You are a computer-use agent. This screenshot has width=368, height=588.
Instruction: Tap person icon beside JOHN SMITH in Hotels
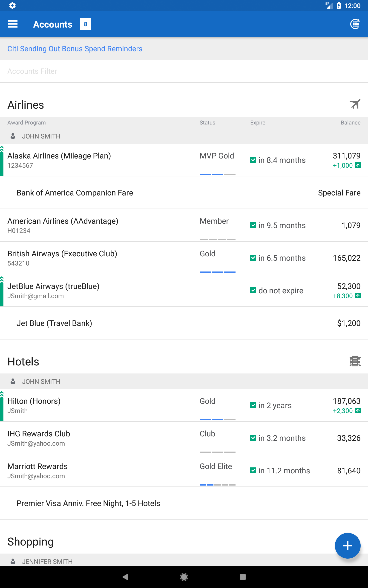coord(13,382)
